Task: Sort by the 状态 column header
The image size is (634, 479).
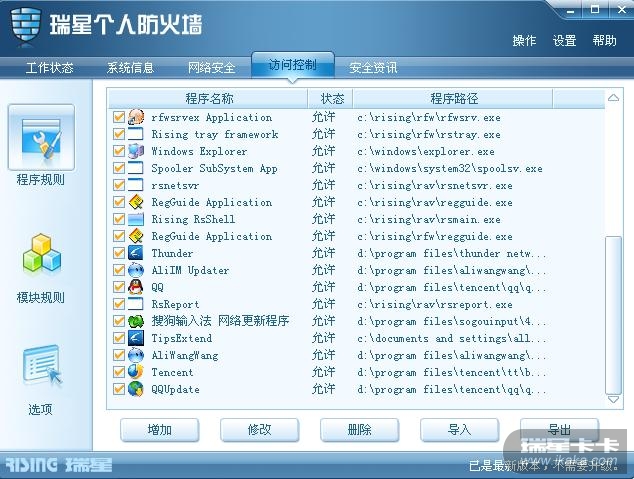Action: (x=332, y=99)
